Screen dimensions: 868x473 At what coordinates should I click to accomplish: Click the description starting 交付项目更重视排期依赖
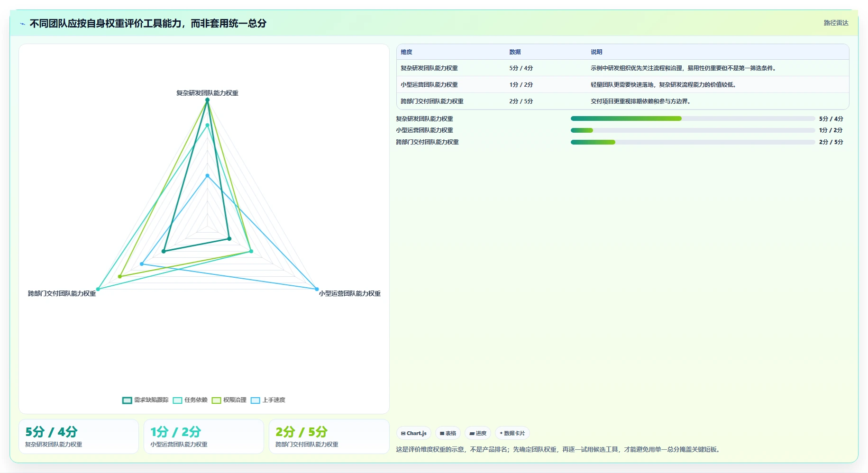[x=641, y=101]
